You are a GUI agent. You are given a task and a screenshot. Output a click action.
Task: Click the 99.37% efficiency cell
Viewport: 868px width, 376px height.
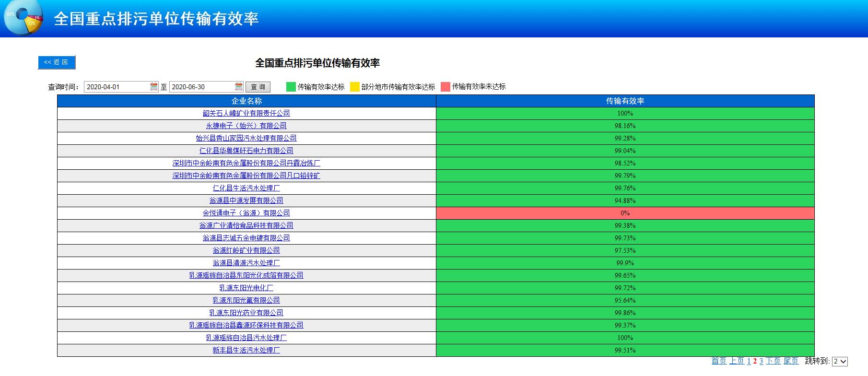(625, 325)
